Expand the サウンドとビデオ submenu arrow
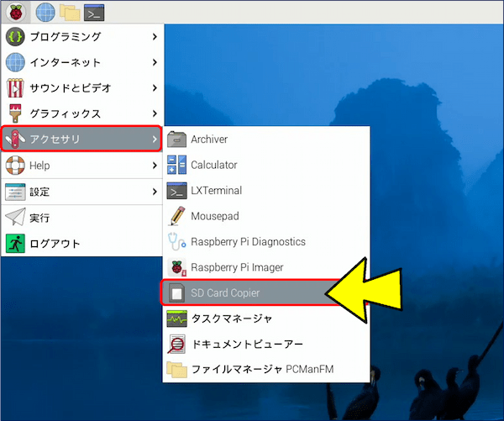 point(155,87)
